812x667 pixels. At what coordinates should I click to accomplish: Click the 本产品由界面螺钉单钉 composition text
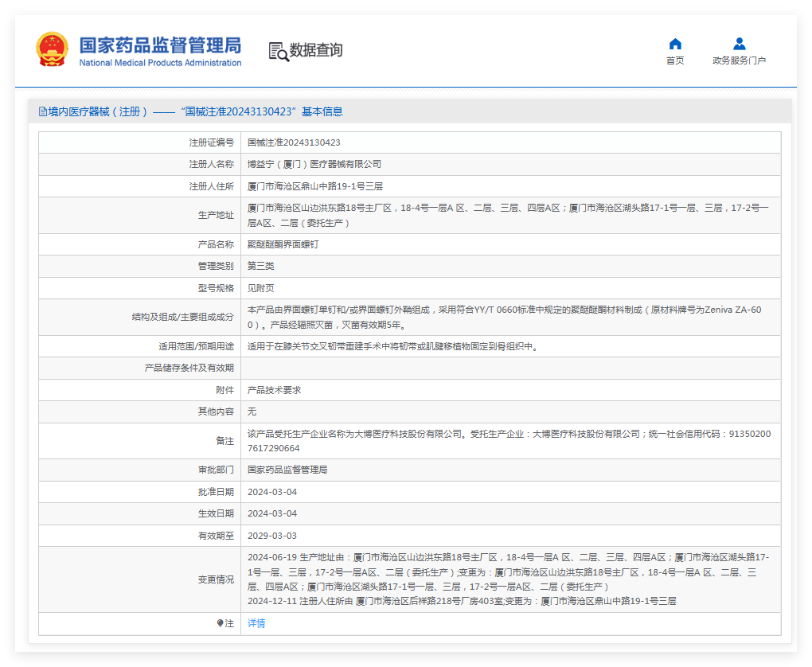point(505,317)
